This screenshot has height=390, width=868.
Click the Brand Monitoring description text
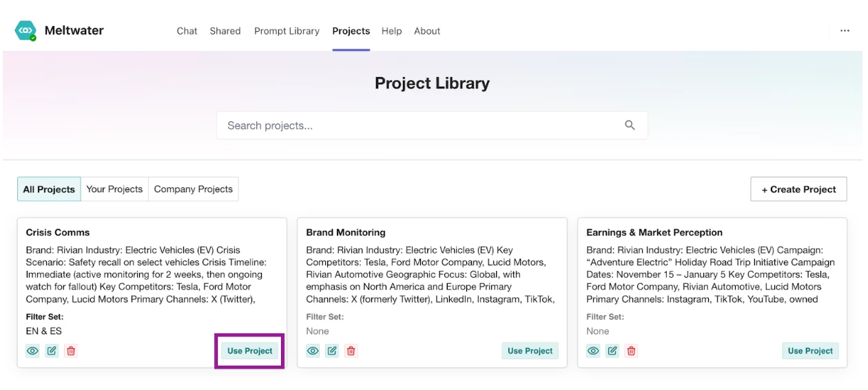coord(431,274)
